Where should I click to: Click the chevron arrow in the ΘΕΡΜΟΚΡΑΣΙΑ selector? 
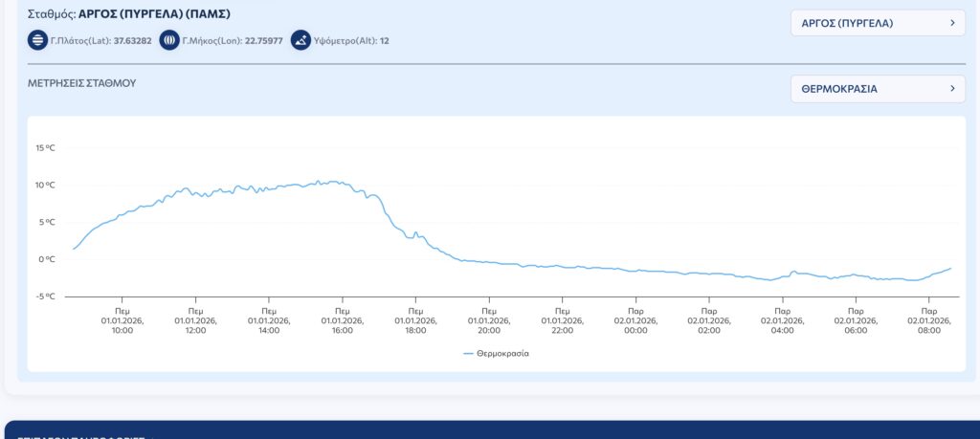pos(952,89)
